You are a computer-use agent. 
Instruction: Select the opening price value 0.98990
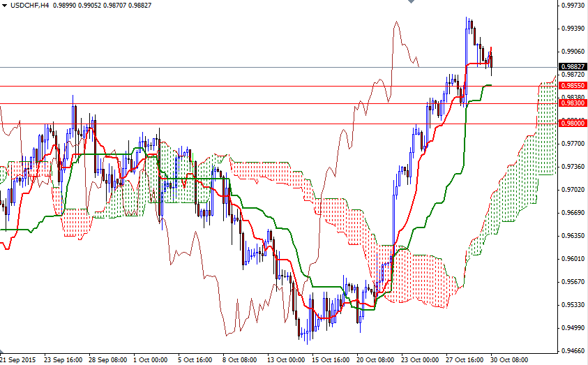tap(64, 6)
